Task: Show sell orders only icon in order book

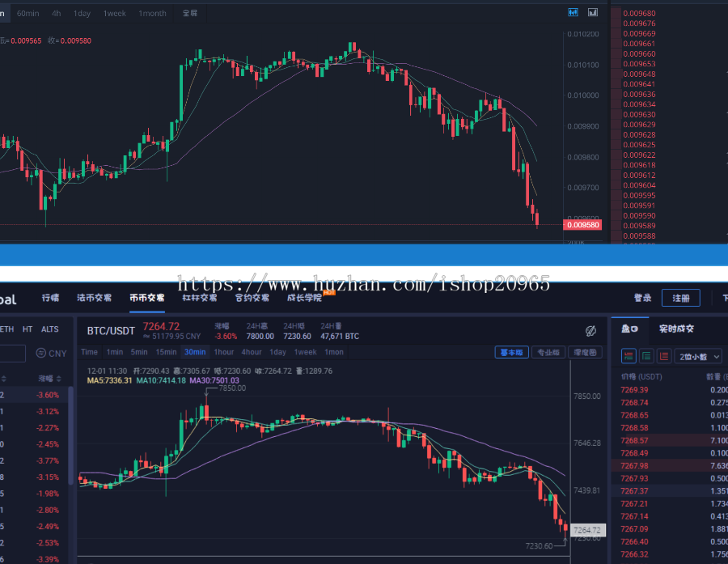Action: tap(664, 356)
